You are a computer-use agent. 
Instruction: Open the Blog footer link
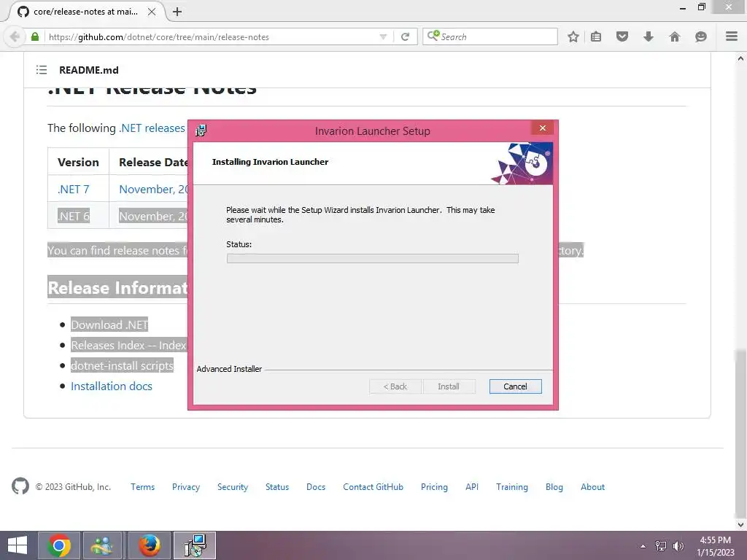tap(554, 486)
